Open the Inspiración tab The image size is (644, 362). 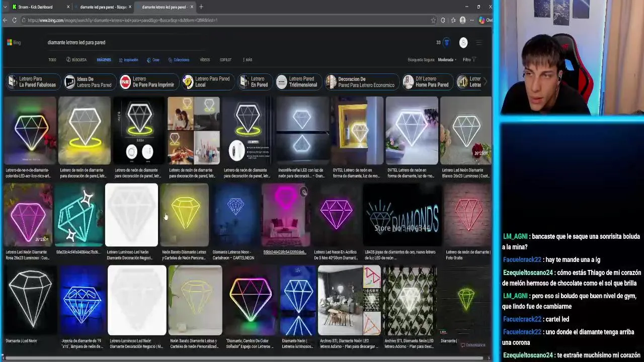pyautogui.click(x=128, y=60)
